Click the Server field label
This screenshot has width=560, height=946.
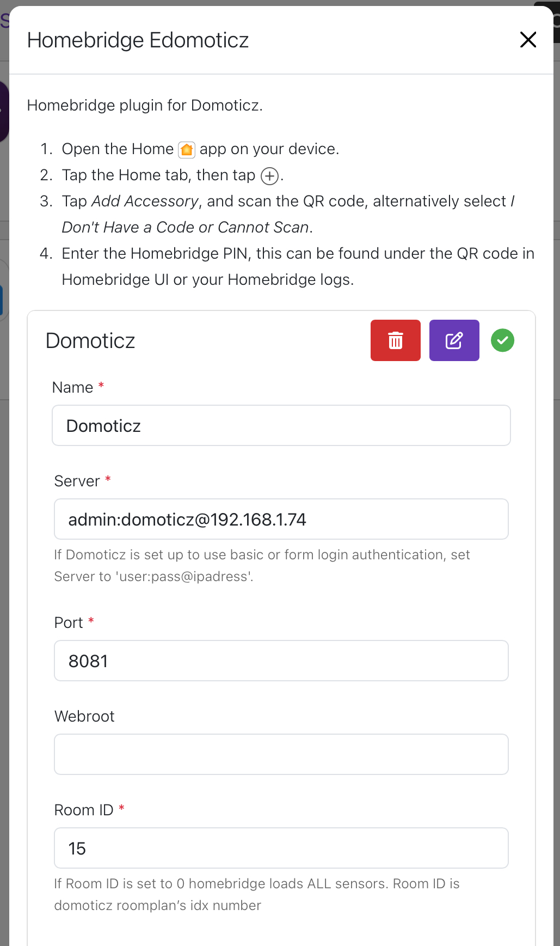tap(77, 481)
